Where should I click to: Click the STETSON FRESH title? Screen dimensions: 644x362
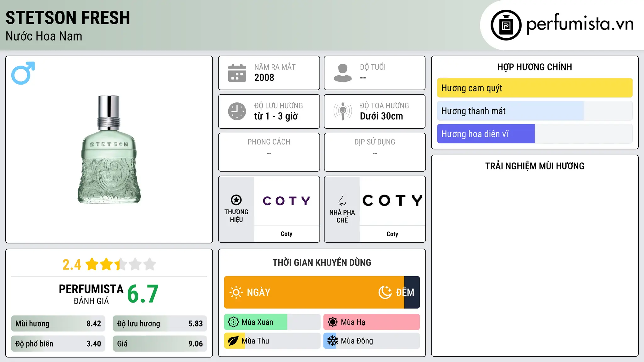point(68,18)
